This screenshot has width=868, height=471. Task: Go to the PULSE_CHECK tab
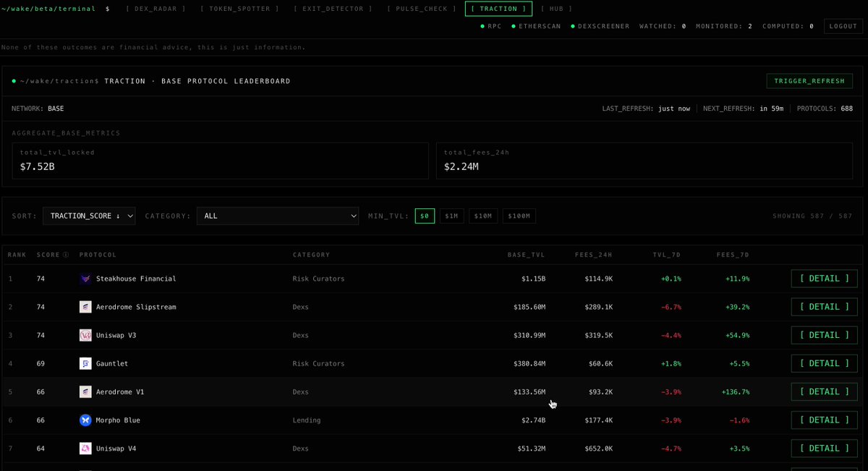click(x=422, y=9)
